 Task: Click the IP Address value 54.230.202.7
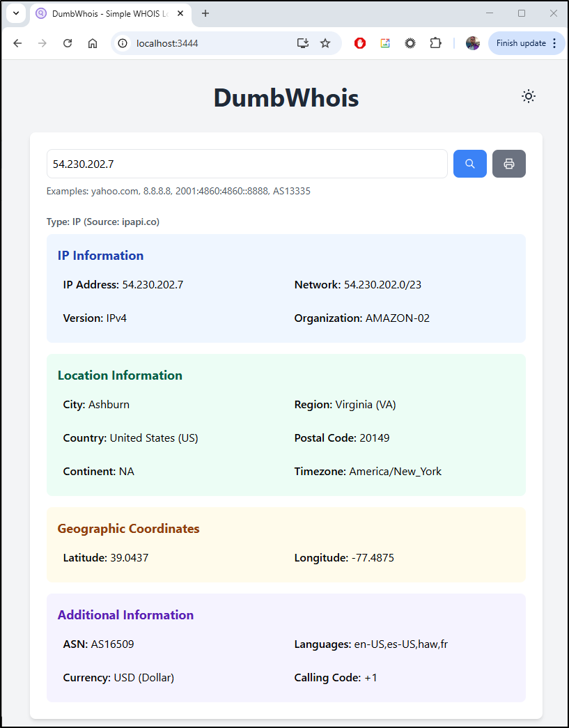click(153, 285)
